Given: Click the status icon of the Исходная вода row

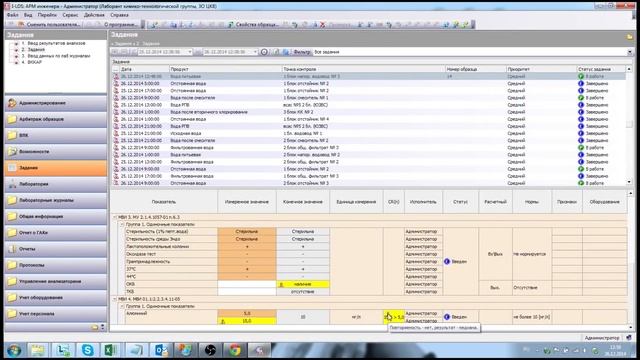Looking at the screenshot, I should click(x=581, y=133).
